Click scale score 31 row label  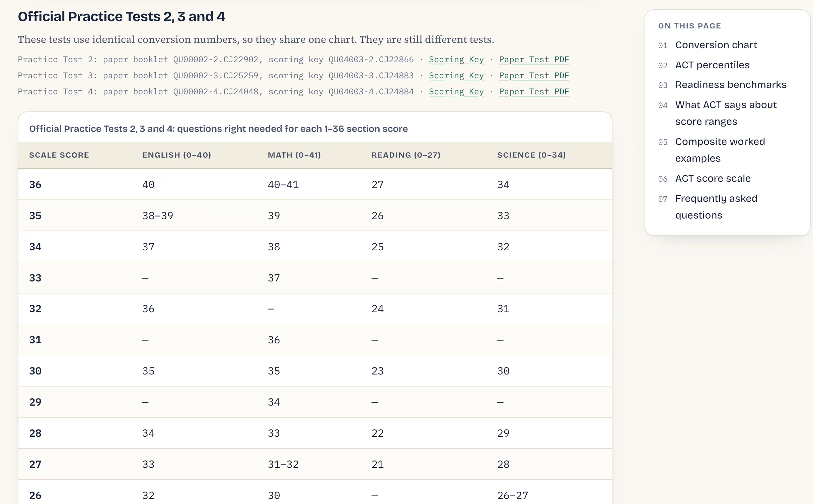point(35,340)
